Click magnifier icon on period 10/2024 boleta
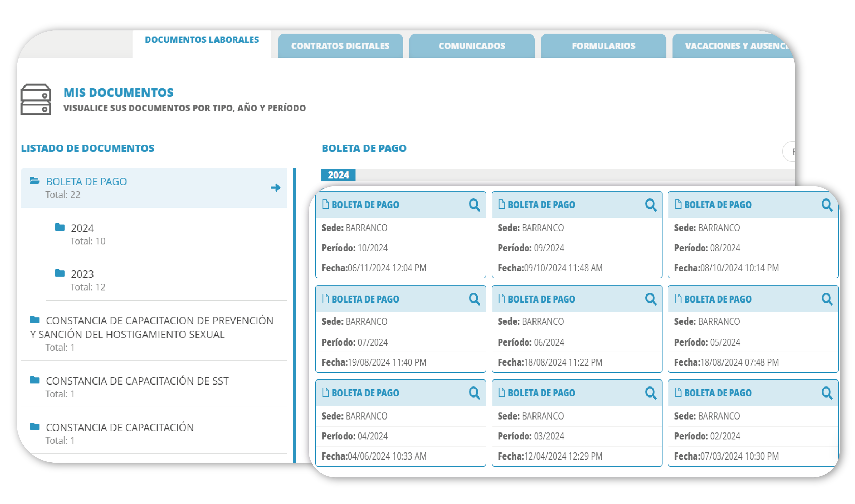 (x=474, y=205)
